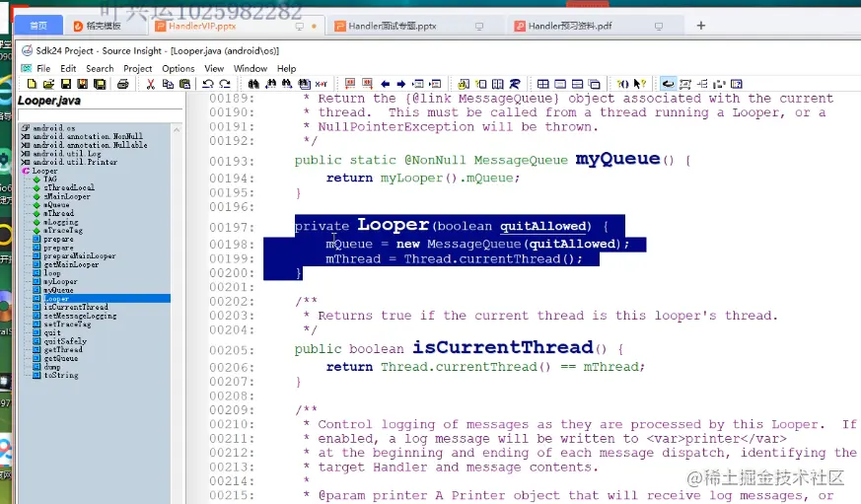Click the Save file floppy icon
This screenshot has width=861, height=504.
coord(66,84)
